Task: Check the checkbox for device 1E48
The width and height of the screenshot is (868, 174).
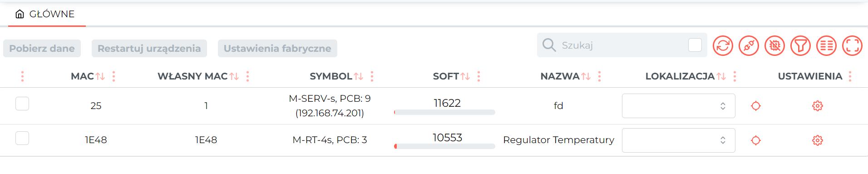Action: 22,138
